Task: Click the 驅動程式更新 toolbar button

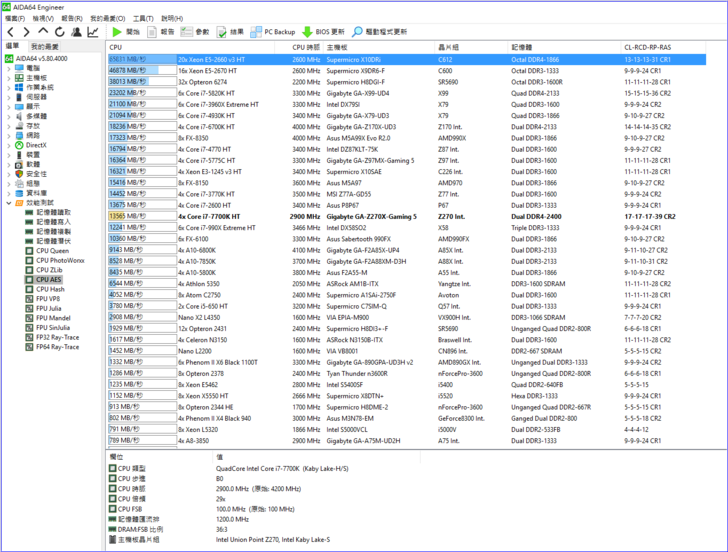Action: (379, 32)
